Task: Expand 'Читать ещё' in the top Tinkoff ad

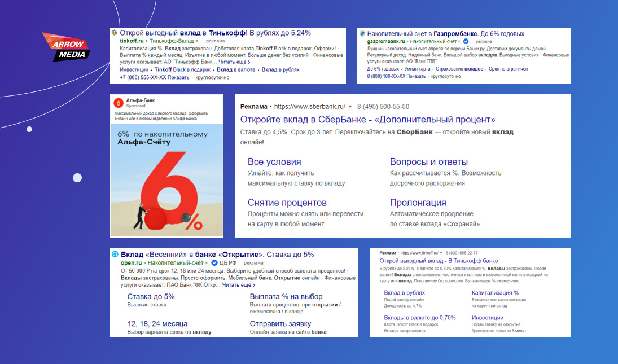Action: tap(234, 62)
